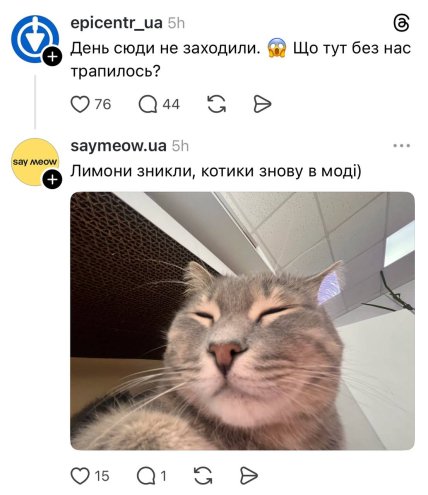Image resolution: width=428 pixels, height=495 pixels.
Task: Like the saymeow.ua reply with 15 likes
Action: coord(80,476)
